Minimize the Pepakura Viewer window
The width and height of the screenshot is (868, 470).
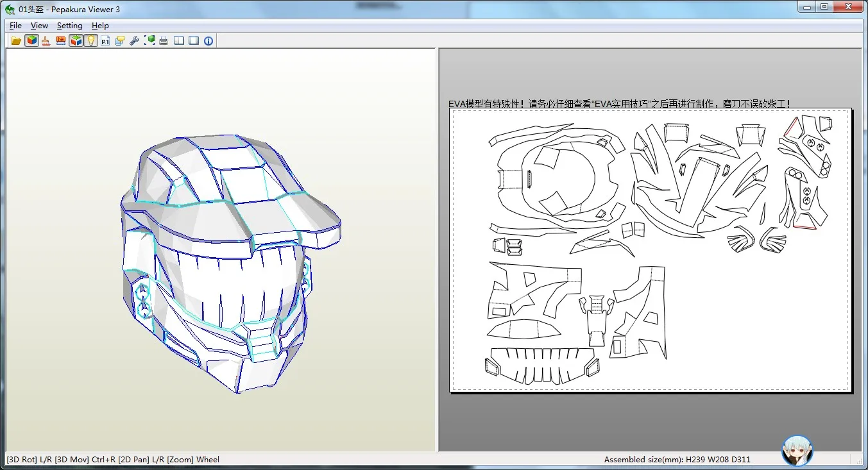pos(807,7)
